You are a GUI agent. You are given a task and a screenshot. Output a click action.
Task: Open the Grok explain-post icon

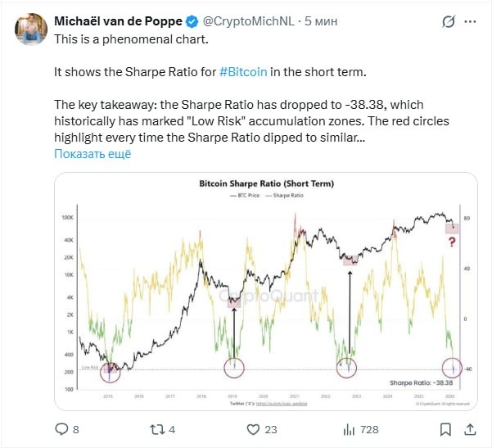448,22
